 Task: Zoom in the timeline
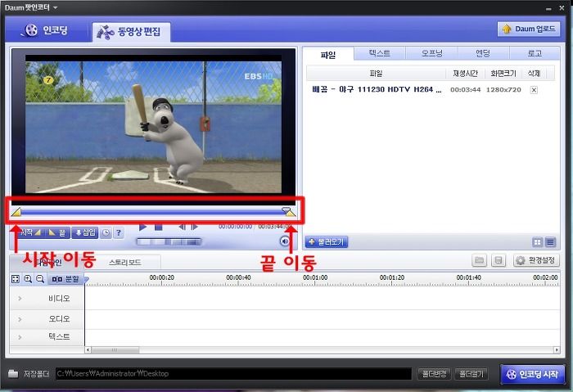click(x=28, y=279)
